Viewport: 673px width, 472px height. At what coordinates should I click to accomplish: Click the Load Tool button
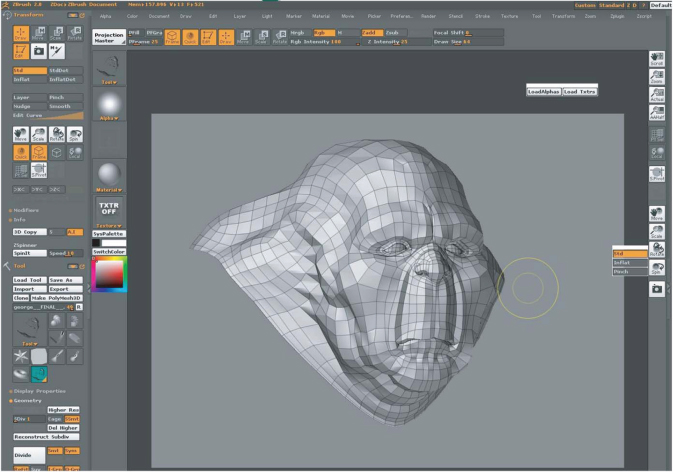[x=29, y=279]
